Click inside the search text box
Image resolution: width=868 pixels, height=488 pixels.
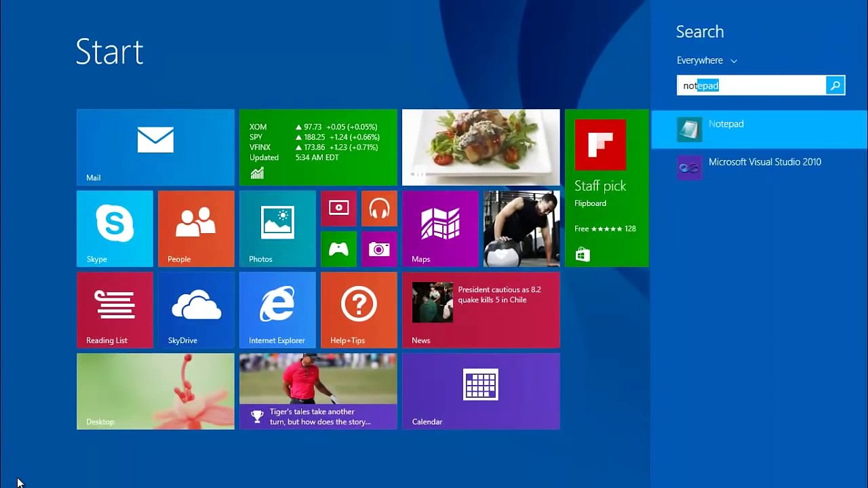point(751,85)
